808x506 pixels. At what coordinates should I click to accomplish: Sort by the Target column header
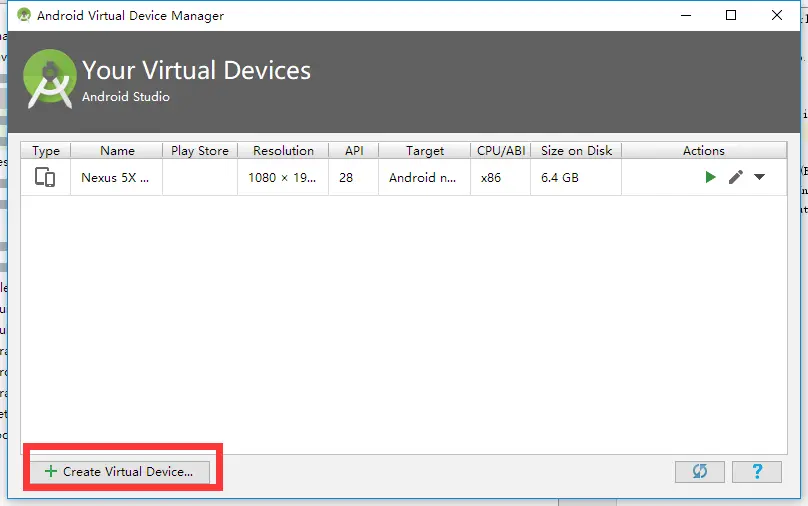[425, 150]
